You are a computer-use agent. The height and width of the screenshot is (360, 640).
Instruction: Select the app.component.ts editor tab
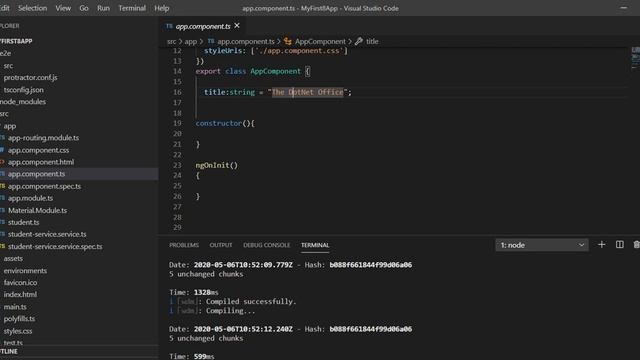[x=203, y=26]
